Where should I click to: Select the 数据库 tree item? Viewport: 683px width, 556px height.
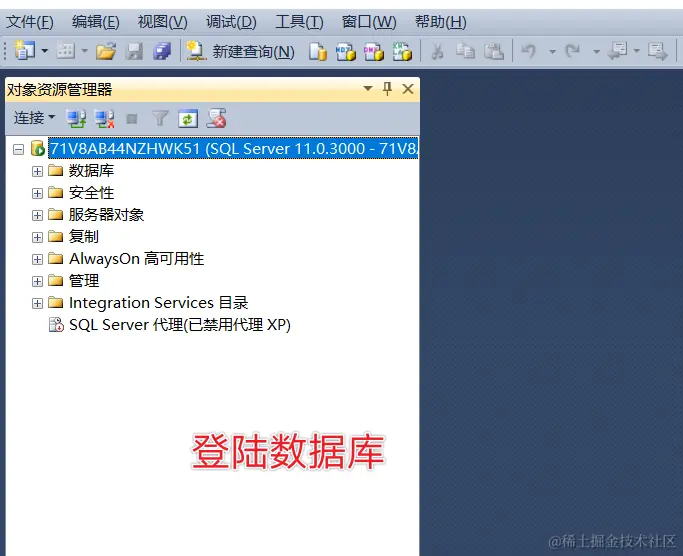click(x=91, y=170)
